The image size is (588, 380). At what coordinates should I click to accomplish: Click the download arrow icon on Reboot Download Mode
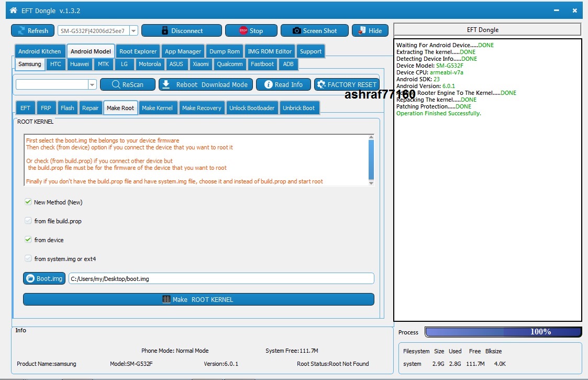click(x=166, y=84)
